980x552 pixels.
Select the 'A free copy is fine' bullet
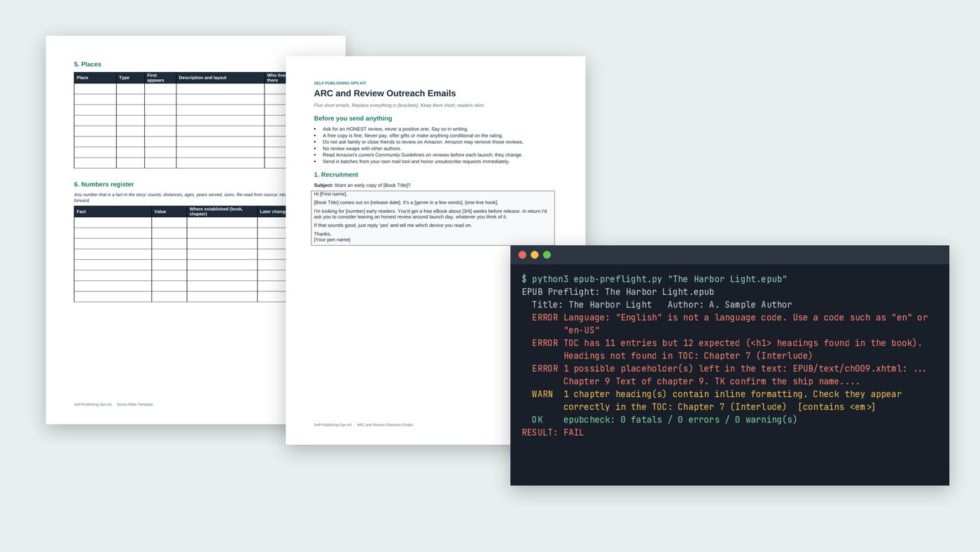tap(412, 135)
